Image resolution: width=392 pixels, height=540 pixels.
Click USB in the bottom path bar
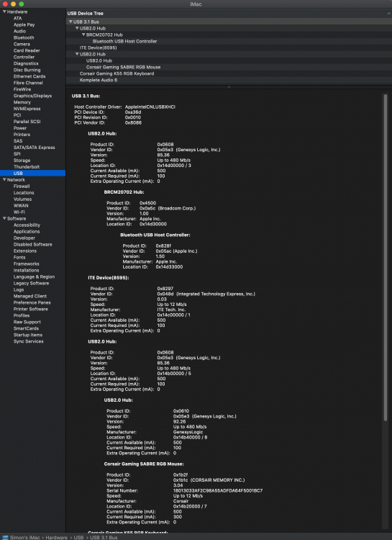point(78,537)
